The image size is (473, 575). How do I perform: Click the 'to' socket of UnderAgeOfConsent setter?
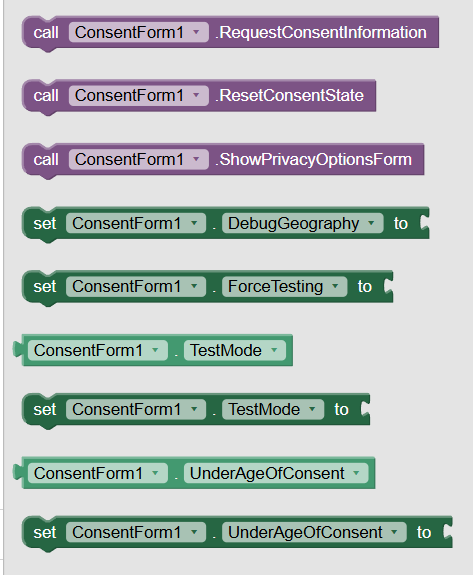(447, 532)
